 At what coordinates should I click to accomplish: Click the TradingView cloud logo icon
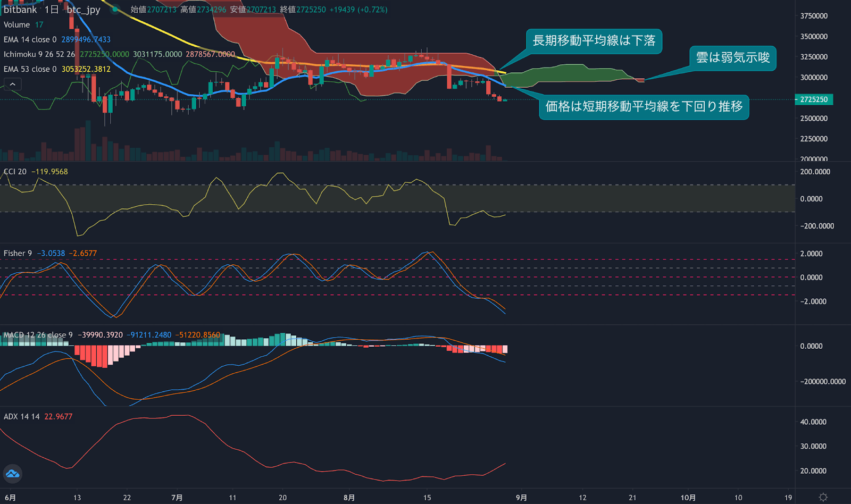(12, 474)
